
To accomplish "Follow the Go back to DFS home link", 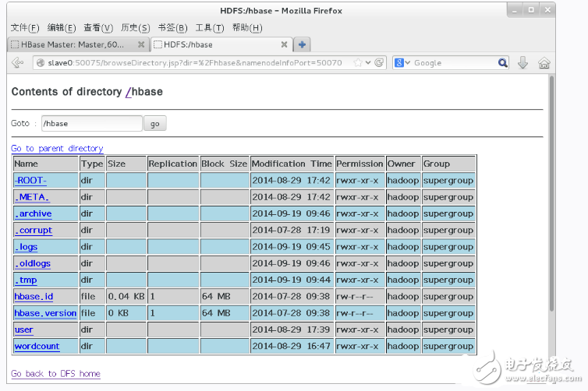I will point(55,374).
